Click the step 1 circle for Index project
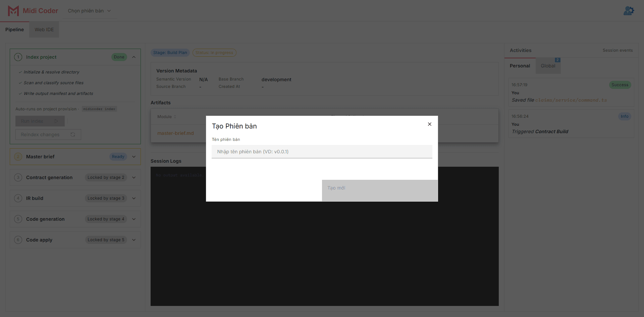 click(18, 57)
